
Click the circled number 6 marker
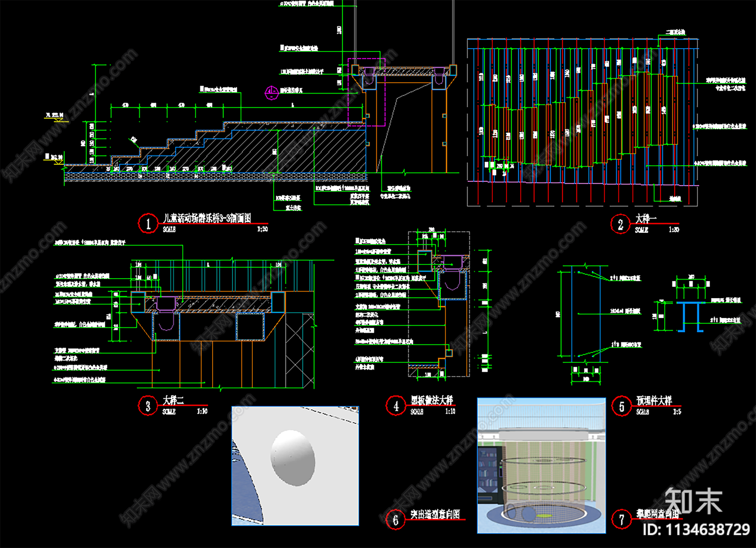(x=396, y=520)
